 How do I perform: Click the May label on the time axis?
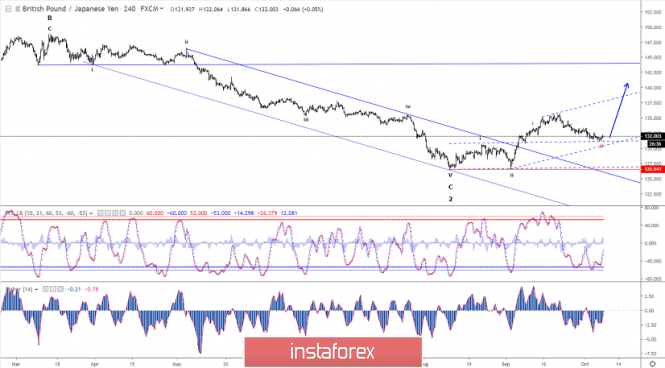177,364
